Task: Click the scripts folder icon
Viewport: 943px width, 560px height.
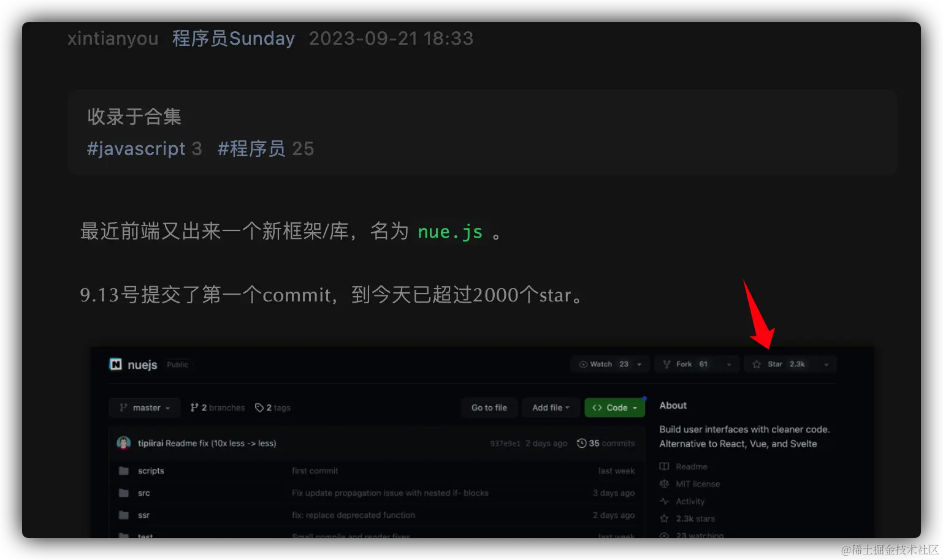Action: click(x=124, y=471)
